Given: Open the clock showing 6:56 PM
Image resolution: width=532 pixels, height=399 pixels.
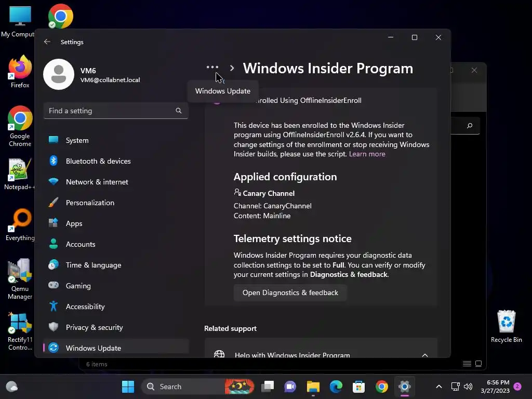Looking at the screenshot, I should click(x=495, y=387).
